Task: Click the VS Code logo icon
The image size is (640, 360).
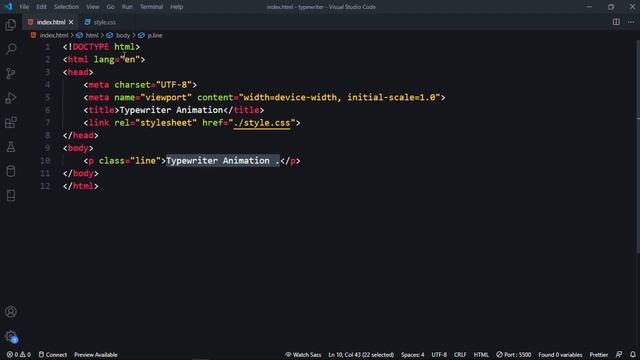Action: (x=8, y=7)
